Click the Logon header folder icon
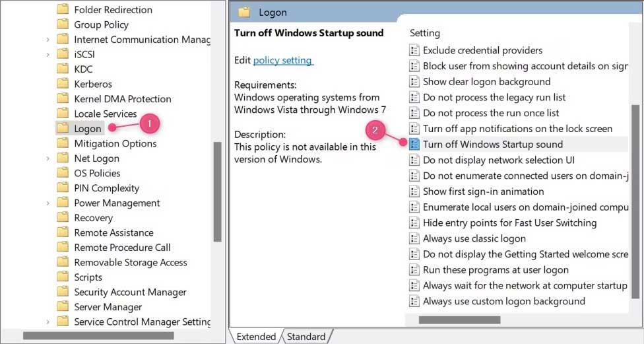 pyautogui.click(x=244, y=12)
